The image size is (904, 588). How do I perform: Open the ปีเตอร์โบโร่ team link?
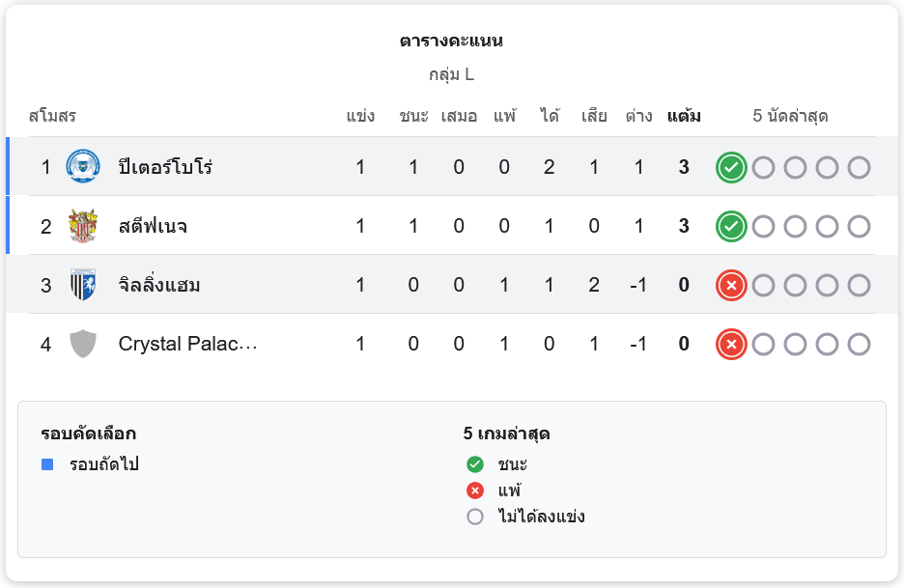[x=165, y=167]
